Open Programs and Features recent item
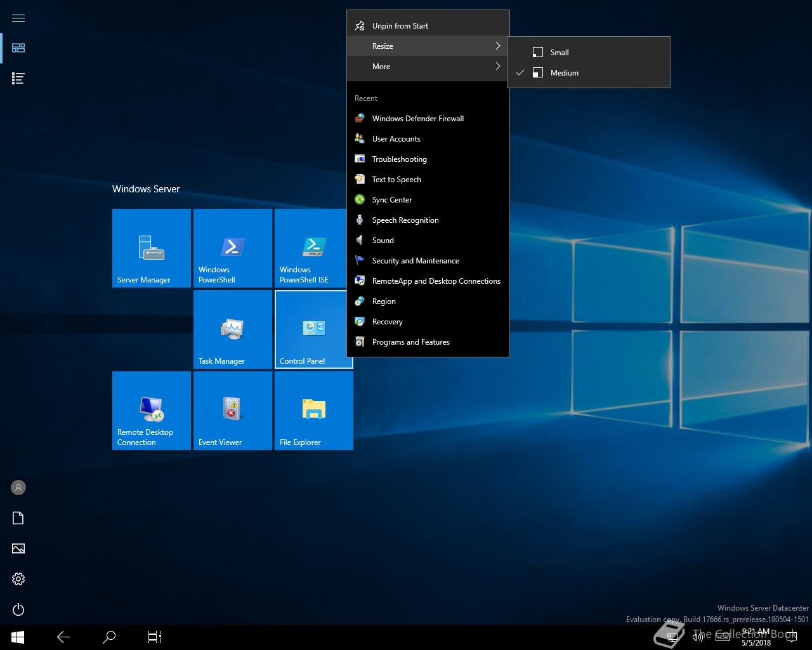 coord(428,342)
